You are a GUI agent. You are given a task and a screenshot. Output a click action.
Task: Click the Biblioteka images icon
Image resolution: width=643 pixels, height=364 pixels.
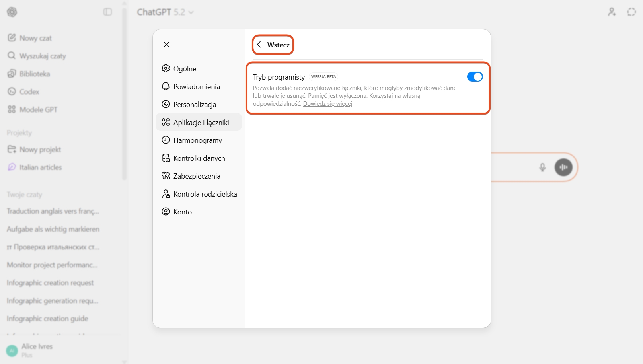pos(12,74)
